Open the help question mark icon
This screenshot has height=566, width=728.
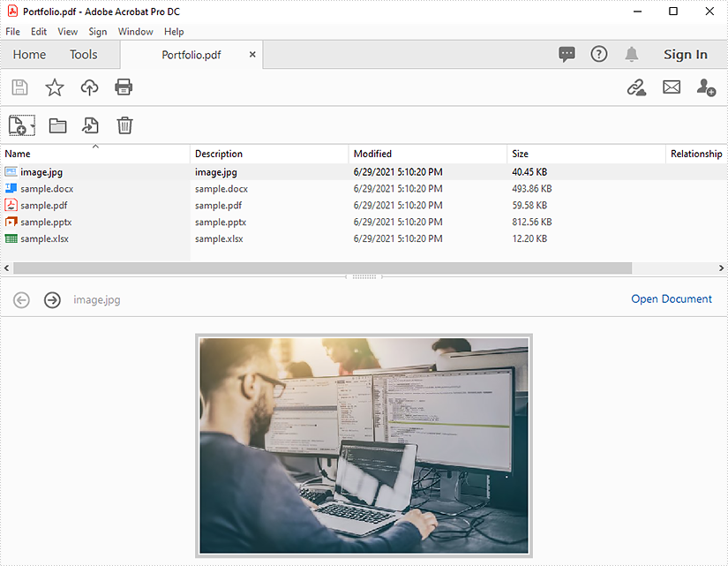pos(599,55)
